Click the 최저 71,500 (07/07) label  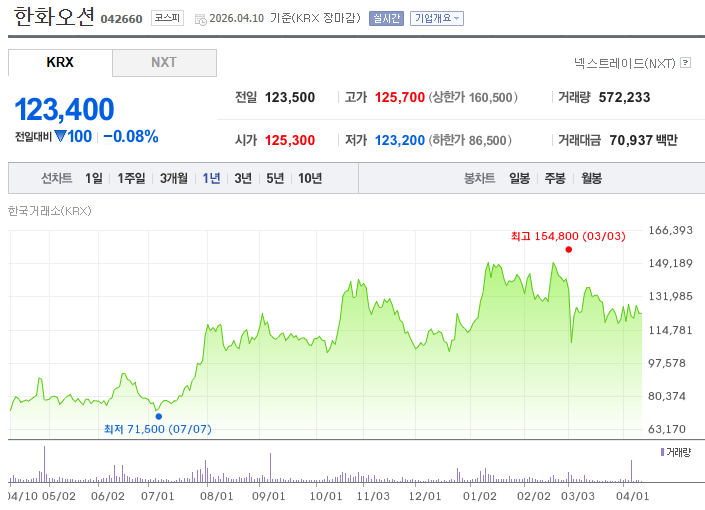pyautogui.click(x=157, y=429)
